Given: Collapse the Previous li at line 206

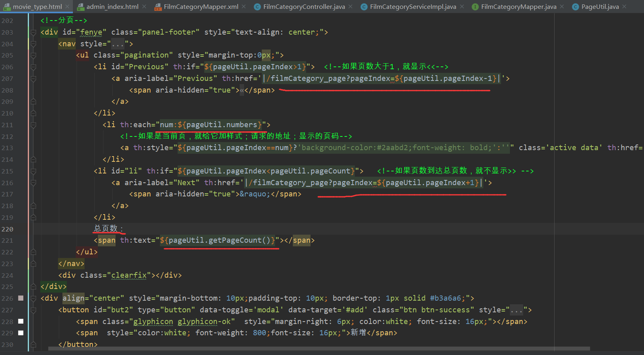Looking at the screenshot, I should (x=33, y=67).
